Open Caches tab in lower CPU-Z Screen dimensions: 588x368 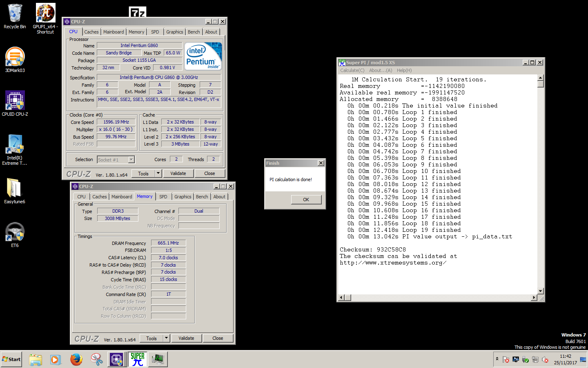(100, 197)
